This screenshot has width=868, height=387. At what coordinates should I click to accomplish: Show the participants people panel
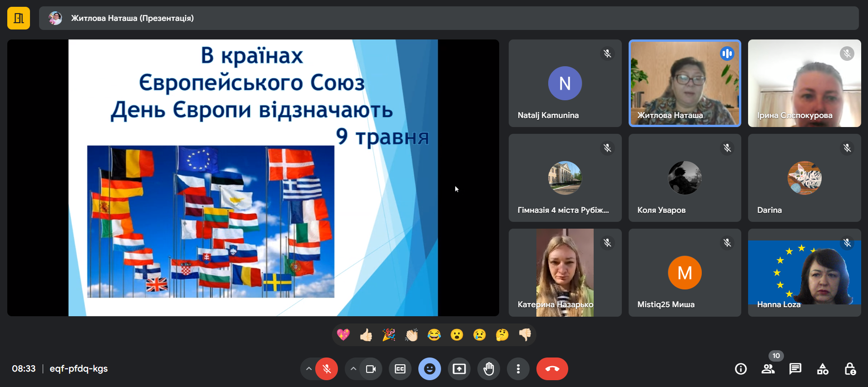pyautogui.click(x=768, y=369)
